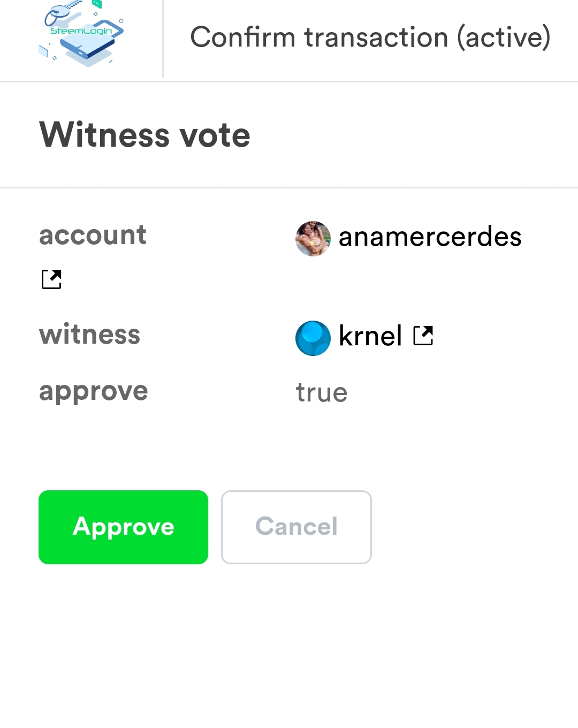Select the krnel witness name
The image size is (578, 728).
pyautogui.click(x=370, y=336)
